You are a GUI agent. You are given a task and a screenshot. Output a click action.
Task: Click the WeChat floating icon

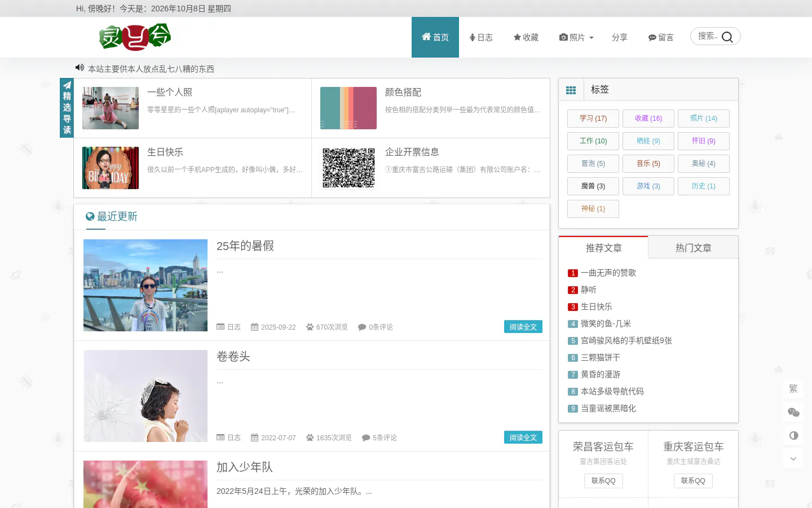[x=793, y=412]
